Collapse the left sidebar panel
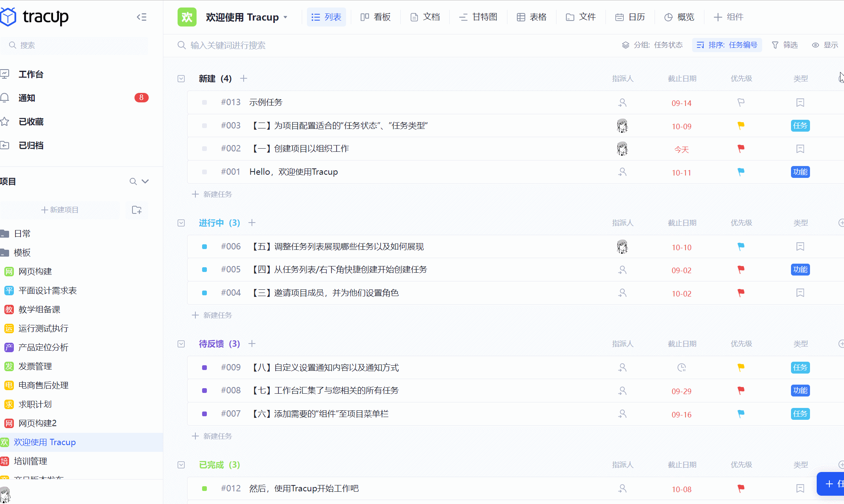844x504 pixels. coord(142,17)
